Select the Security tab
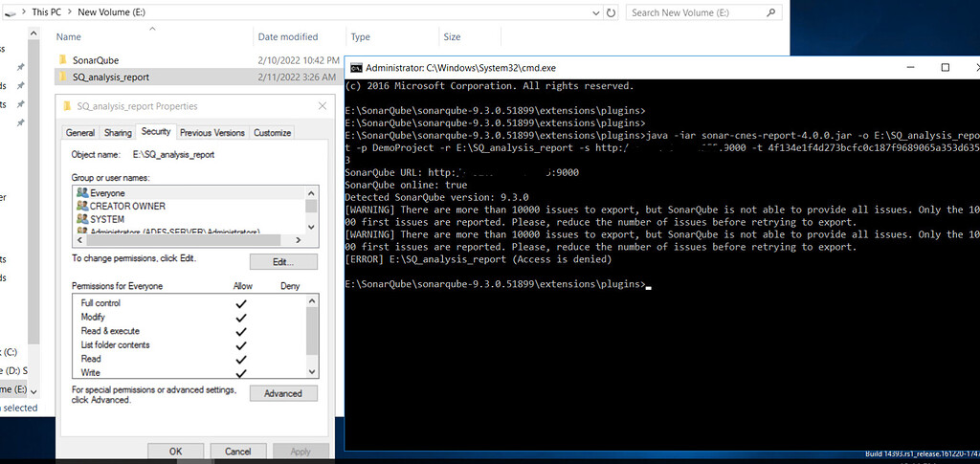The width and height of the screenshot is (980, 464). pyautogui.click(x=156, y=131)
